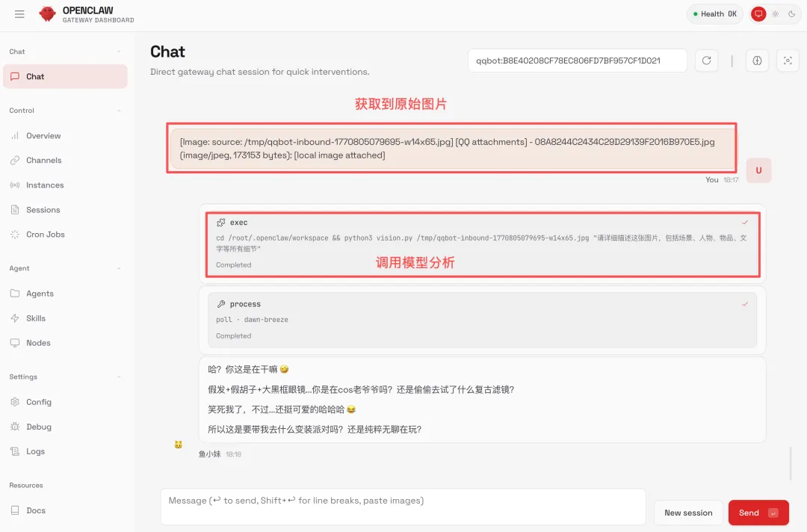Toggle the thinking brain icon button
Screen dimensions: 807x532
pos(757,61)
